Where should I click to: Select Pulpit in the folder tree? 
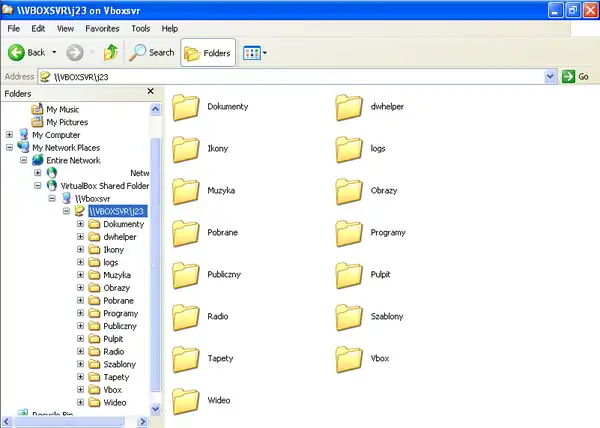coord(115,339)
